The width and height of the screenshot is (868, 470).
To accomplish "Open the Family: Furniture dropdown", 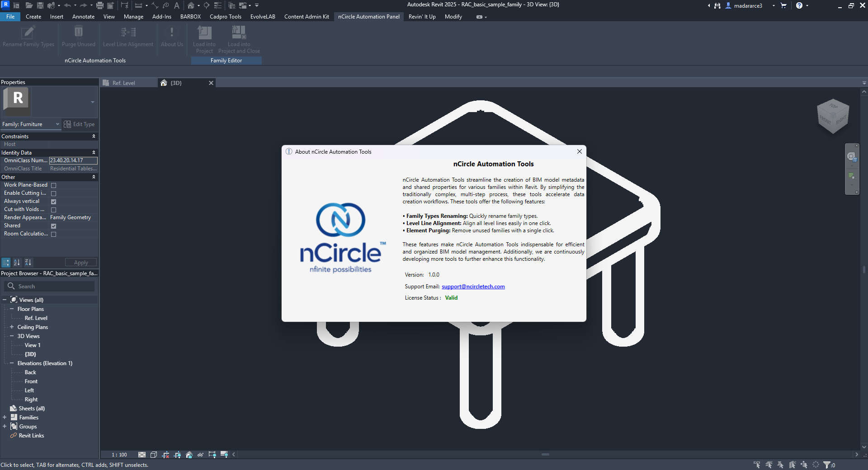I will tap(31, 124).
